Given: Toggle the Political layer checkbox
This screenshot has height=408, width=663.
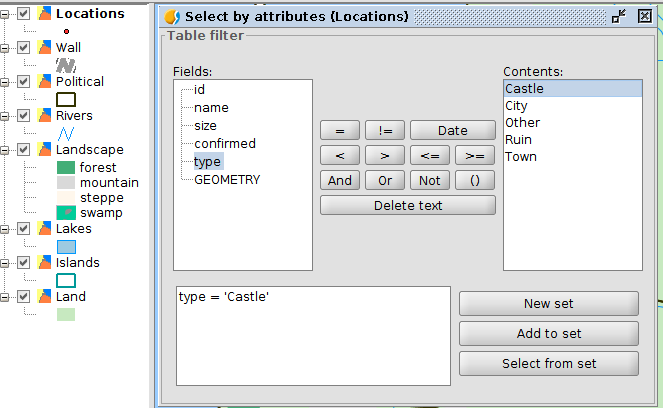Looking at the screenshot, I should (24, 82).
